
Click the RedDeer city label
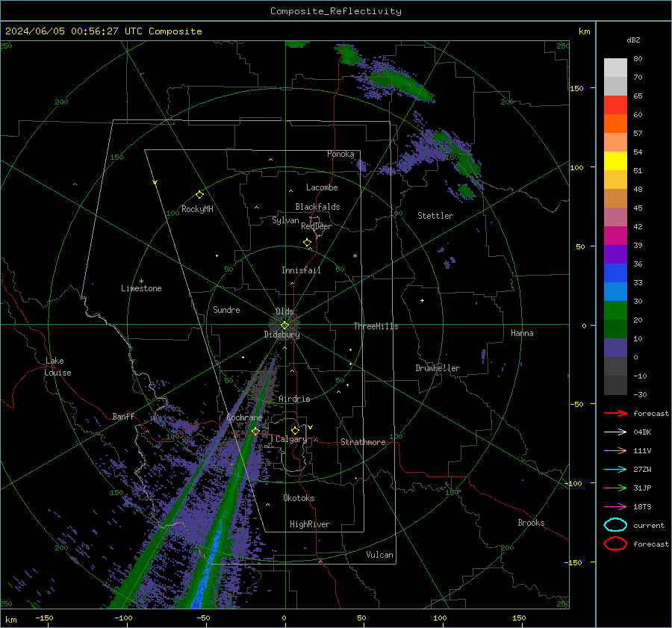tap(317, 226)
